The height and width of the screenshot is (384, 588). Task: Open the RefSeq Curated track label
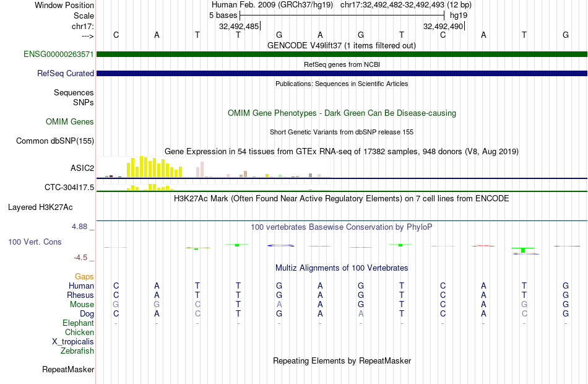click(x=65, y=73)
